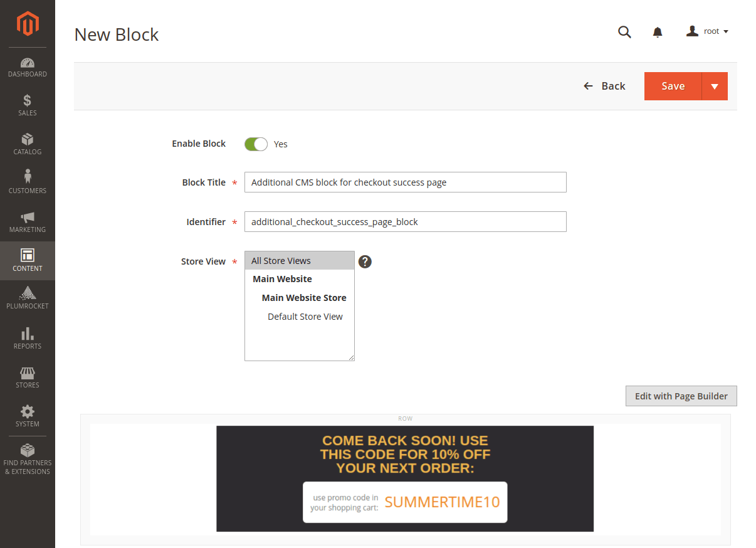Click the Magento logo icon

[x=28, y=24]
